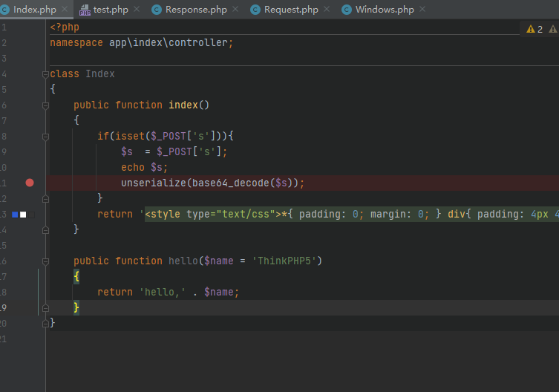The height and width of the screenshot is (392, 559).
Task: Click the function name index()
Action: point(183,105)
